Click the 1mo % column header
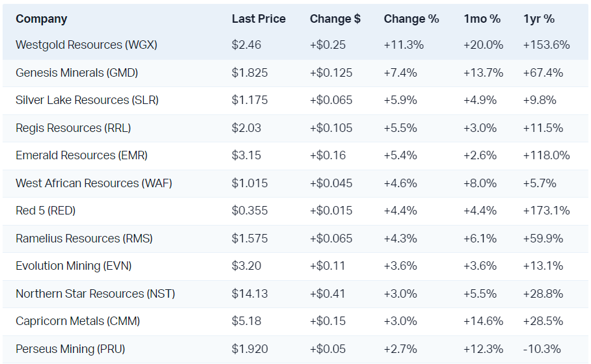The image size is (591, 364). pyautogui.click(x=482, y=19)
